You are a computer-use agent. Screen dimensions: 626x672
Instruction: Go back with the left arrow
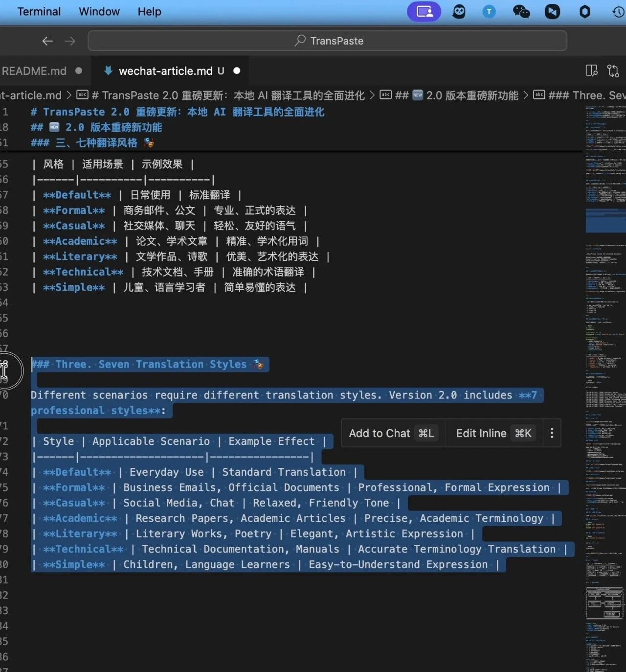(47, 41)
